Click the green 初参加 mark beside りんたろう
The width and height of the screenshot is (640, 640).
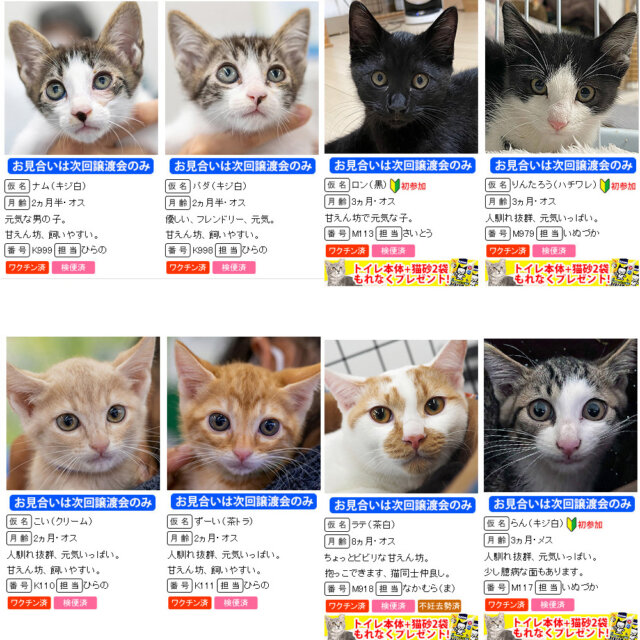coord(604,186)
